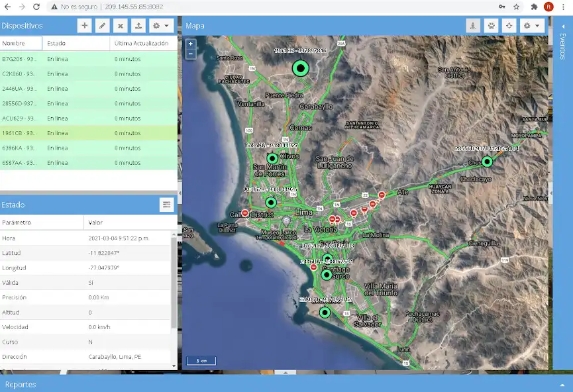Toggle live routes person icon on map
This screenshot has width=573, height=392.
coord(473,26)
